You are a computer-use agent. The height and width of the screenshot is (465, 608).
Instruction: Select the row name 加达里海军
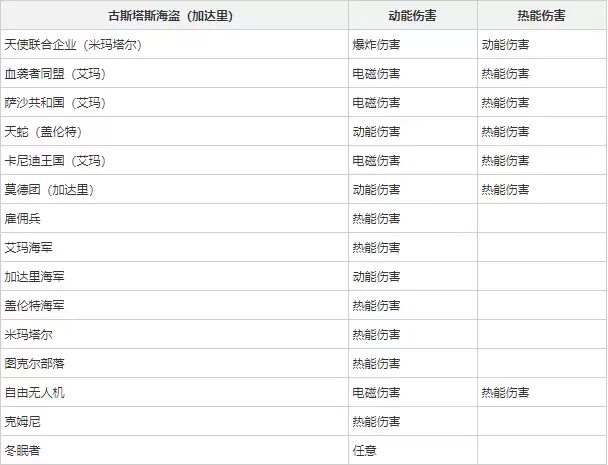pyautogui.click(x=35, y=277)
